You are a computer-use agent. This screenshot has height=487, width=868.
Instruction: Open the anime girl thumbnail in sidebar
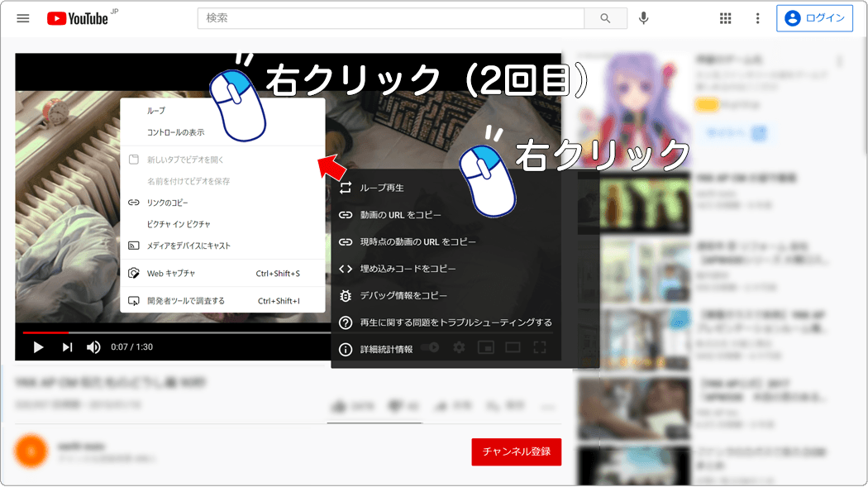coord(634,108)
